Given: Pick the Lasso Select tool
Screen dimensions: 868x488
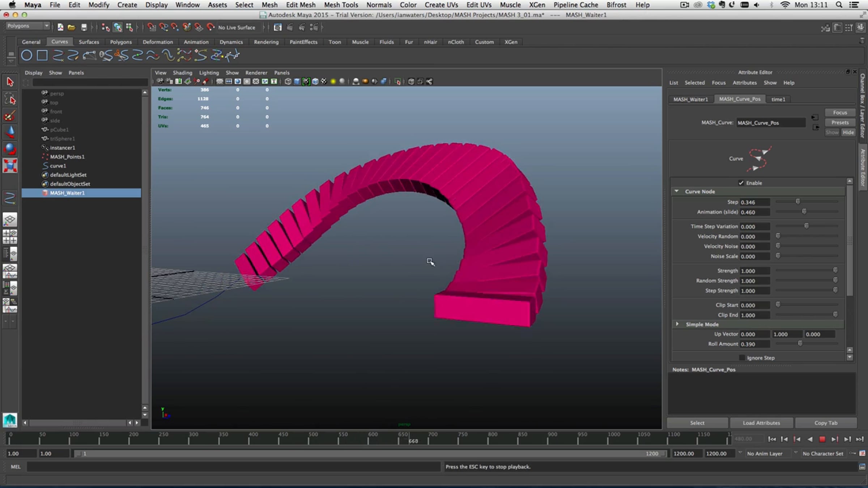Looking at the screenshot, I should coord(10,99).
